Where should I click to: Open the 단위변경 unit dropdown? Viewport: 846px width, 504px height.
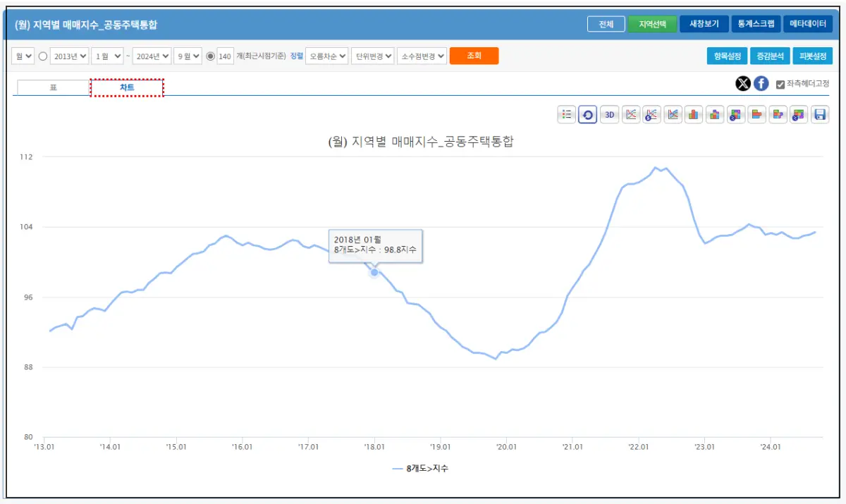(372, 56)
